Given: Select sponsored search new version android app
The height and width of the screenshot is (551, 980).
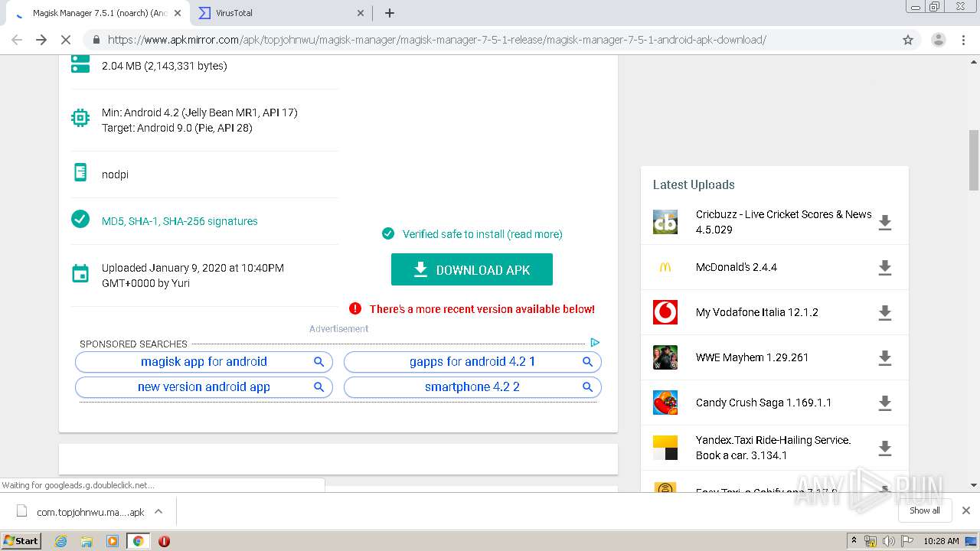Looking at the screenshot, I should pos(204,387).
